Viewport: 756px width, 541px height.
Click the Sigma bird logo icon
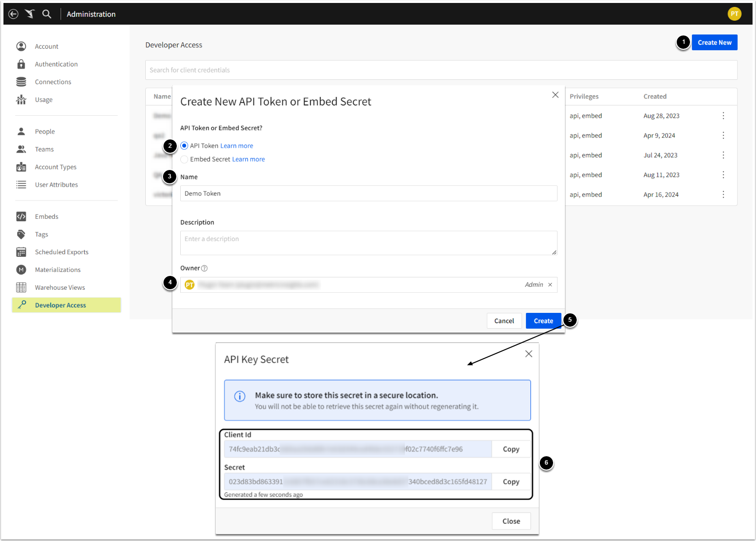[x=30, y=14]
